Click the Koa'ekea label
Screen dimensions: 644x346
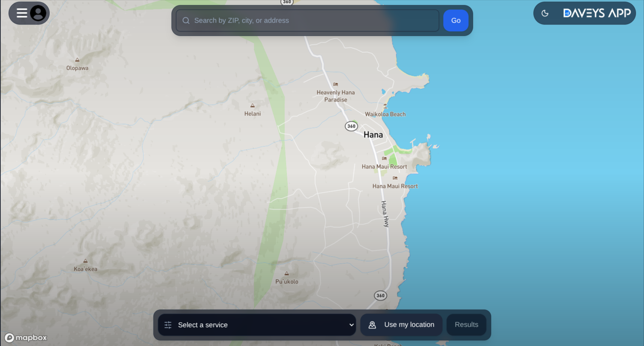(86, 269)
